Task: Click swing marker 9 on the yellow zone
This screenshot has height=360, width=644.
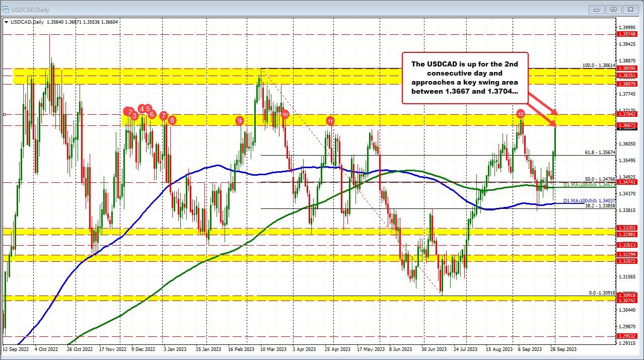Action: coord(240,121)
